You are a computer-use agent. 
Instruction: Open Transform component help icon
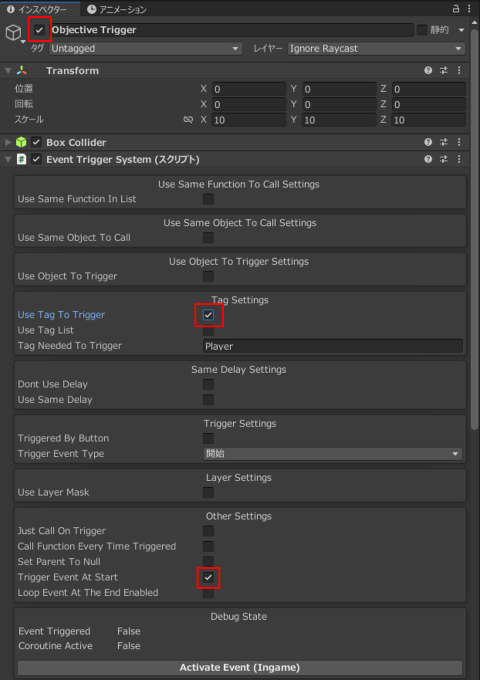tap(428, 70)
